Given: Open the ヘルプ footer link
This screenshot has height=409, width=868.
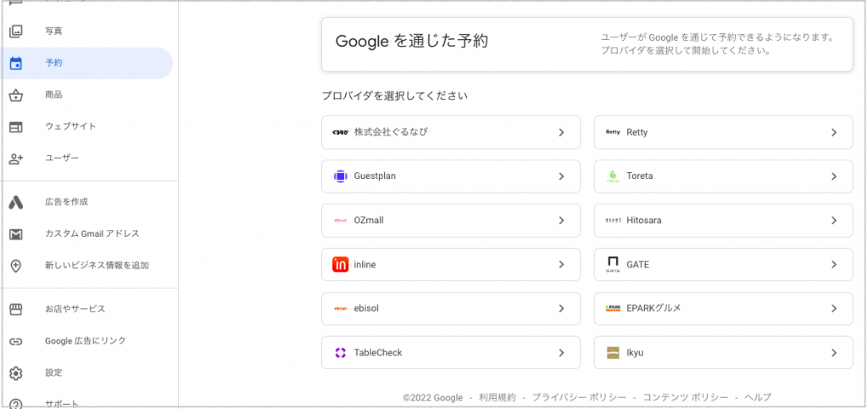Looking at the screenshot, I should (758, 397).
